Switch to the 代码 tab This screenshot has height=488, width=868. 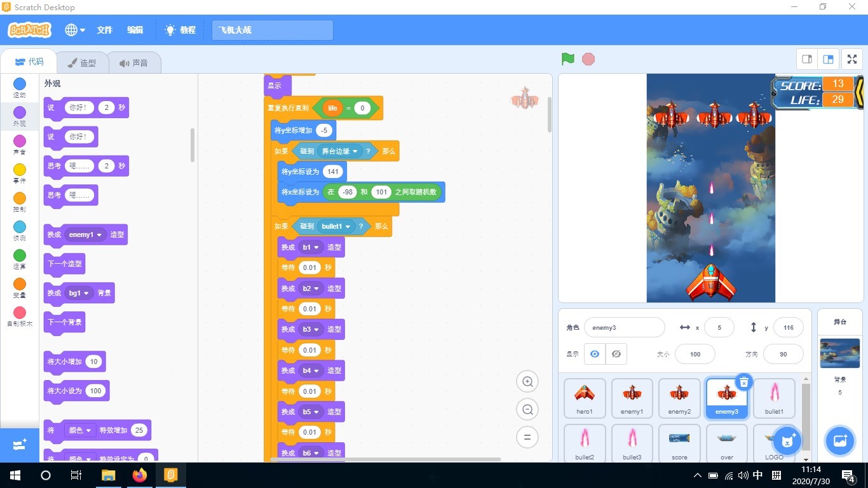pos(29,62)
